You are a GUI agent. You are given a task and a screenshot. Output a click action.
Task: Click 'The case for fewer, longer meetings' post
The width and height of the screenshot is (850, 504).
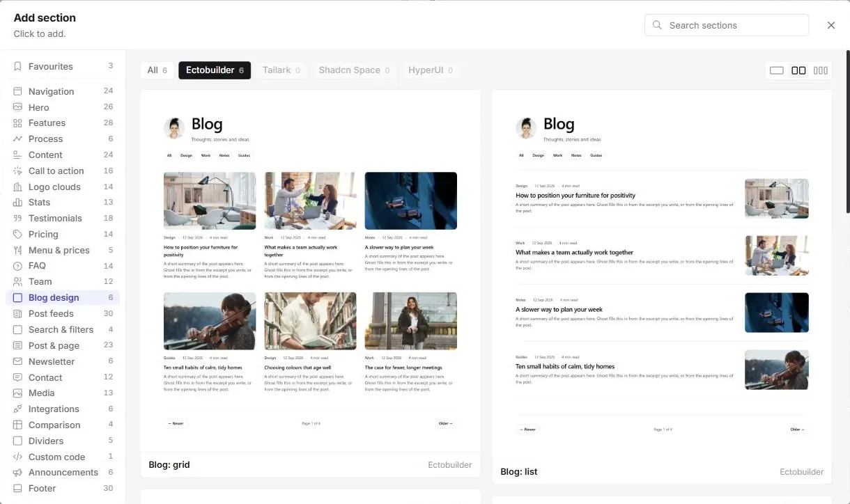point(403,368)
